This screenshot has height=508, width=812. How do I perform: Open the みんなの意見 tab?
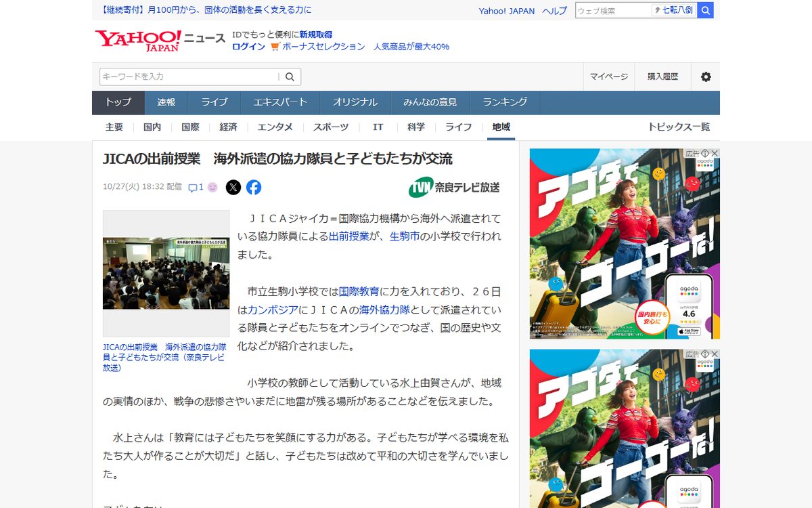(x=430, y=102)
